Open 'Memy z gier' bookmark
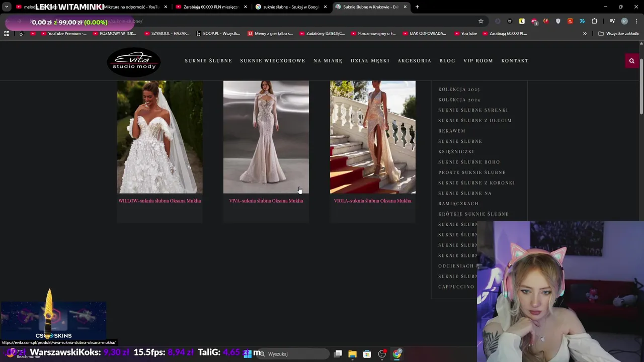The image size is (644, 362). (270, 33)
